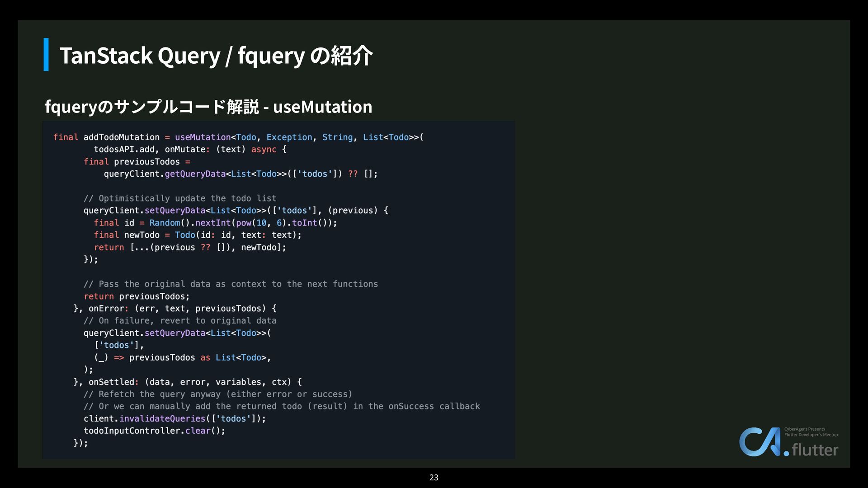Click the slide title 'TanStack Query / fquery の紹介'
The height and width of the screenshot is (488, 868).
point(216,56)
